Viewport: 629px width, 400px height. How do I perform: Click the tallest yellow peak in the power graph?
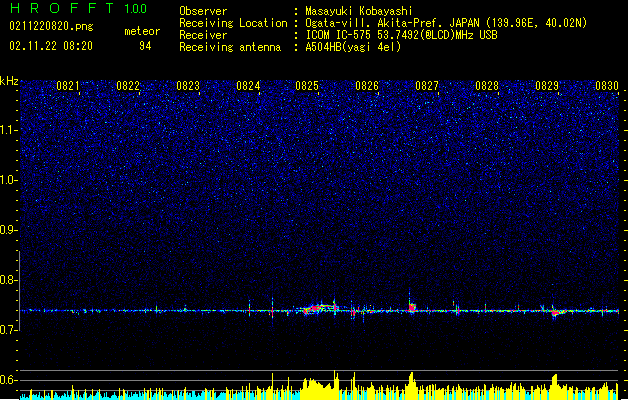[x=335, y=384]
